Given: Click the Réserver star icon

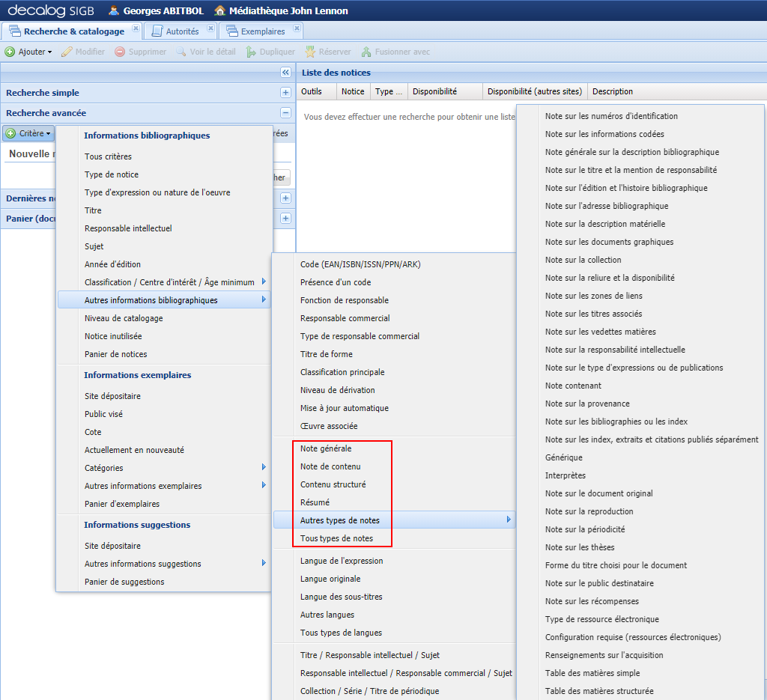Looking at the screenshot, I should coord(310,52).
